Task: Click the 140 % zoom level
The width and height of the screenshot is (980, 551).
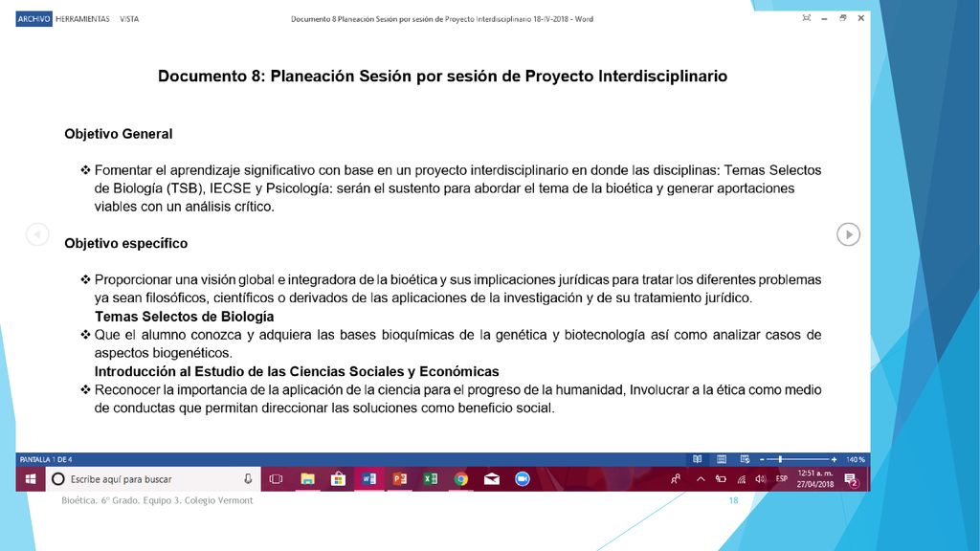Action: (x=855, y=459)
